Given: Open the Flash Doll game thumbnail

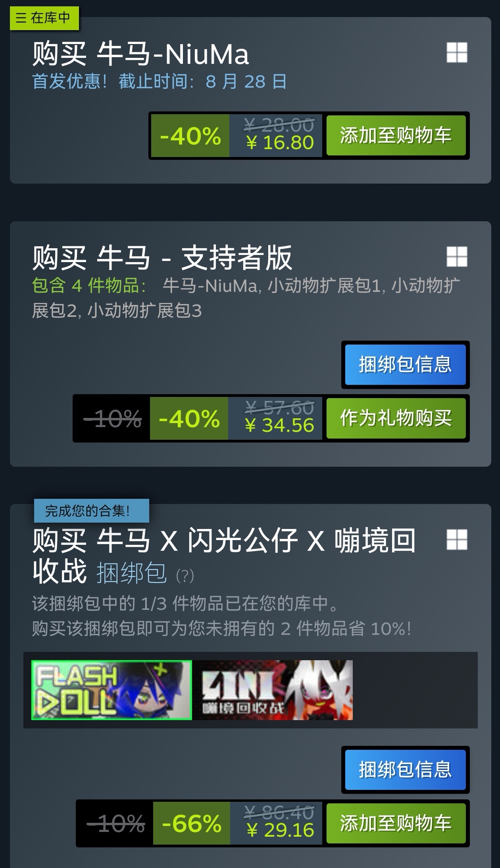Looking at the screenshot, I should click(112, 690).
